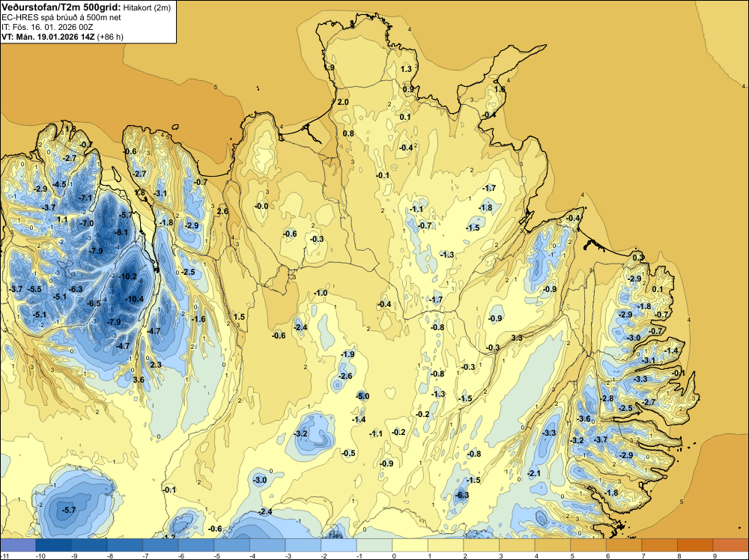749x560 pixels.
Task: Select legend swatch between -2 and -1
Action: (339, 545)
